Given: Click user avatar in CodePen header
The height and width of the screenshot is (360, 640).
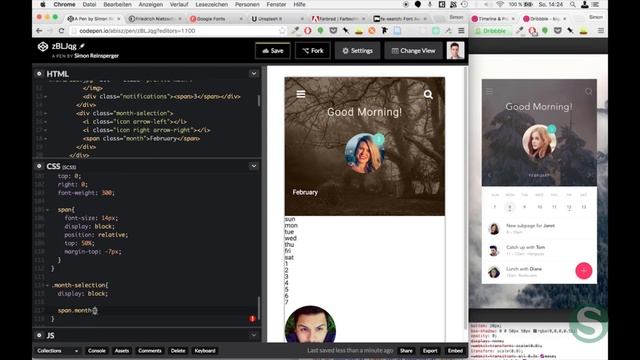Looking at the screenshot, I should pos(455,51).
